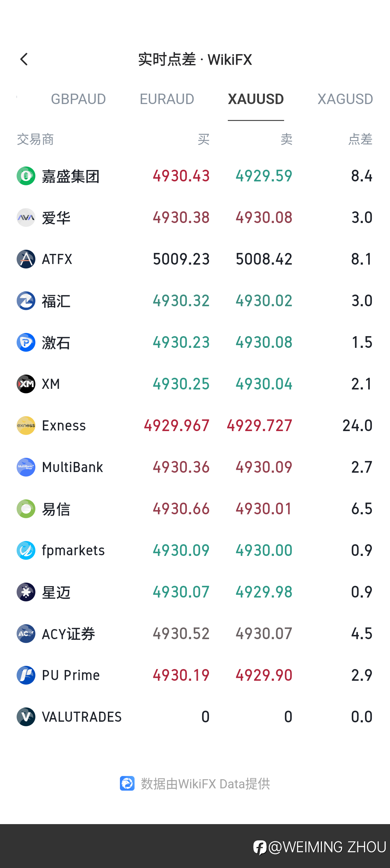Screen dimensions: 390x868
Task: Tap the back arrow icon
Action: [x=24, y=59]
